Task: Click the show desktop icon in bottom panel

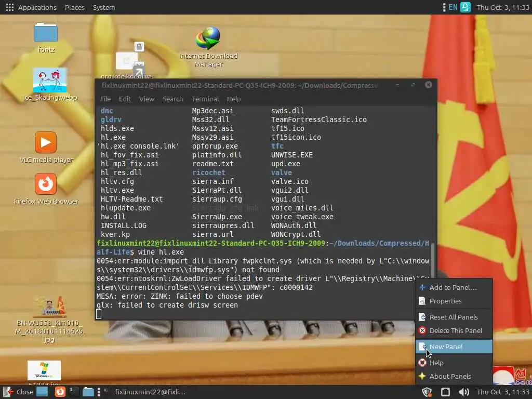Action: (42, 392)
